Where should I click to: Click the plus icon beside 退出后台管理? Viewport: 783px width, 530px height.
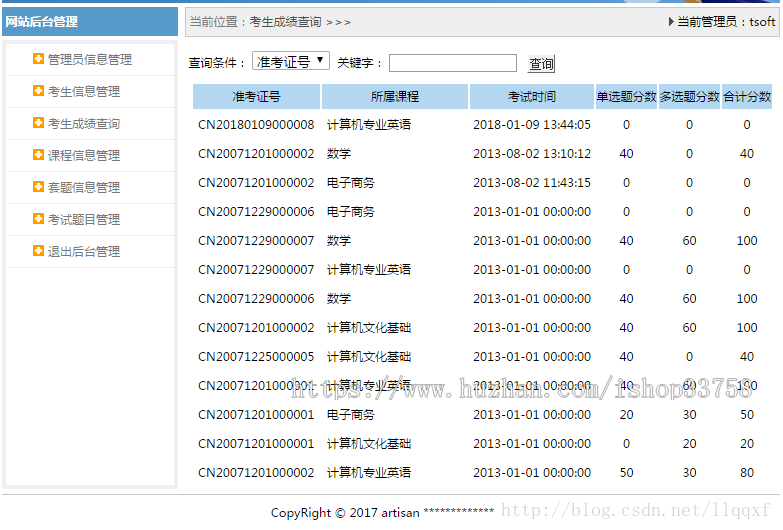pos(38,251)
